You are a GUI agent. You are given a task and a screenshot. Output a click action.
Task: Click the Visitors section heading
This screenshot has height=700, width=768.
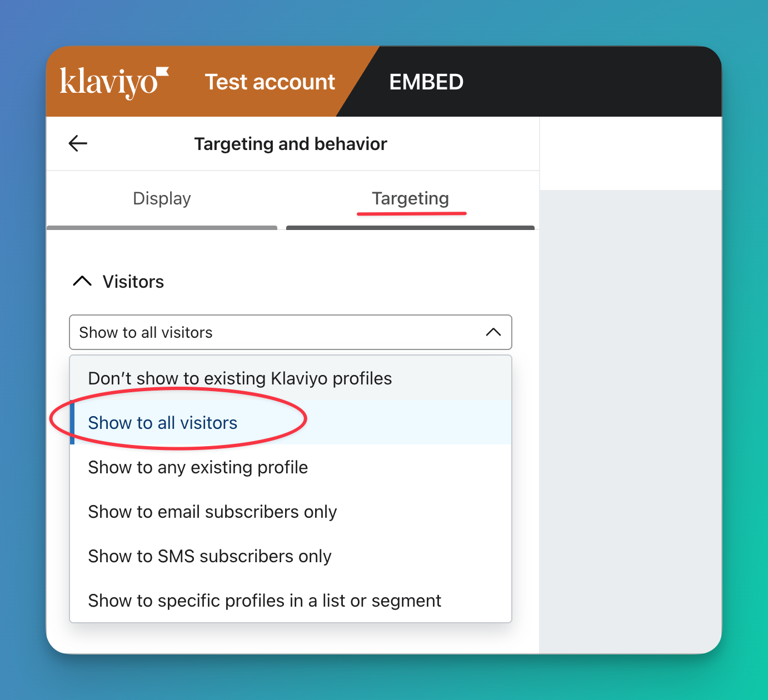tap(133, 282)
